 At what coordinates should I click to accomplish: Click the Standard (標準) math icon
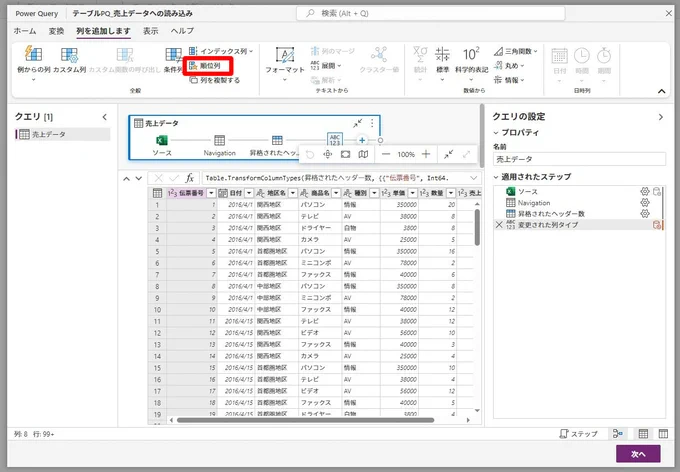[442, 55]
